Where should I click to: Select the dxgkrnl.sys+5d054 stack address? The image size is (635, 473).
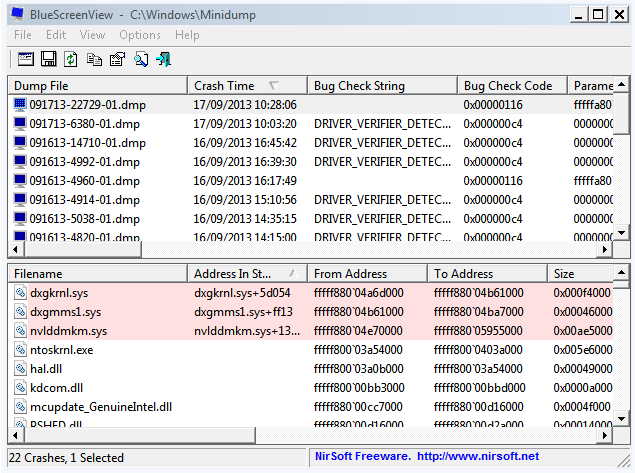point(242,292)
